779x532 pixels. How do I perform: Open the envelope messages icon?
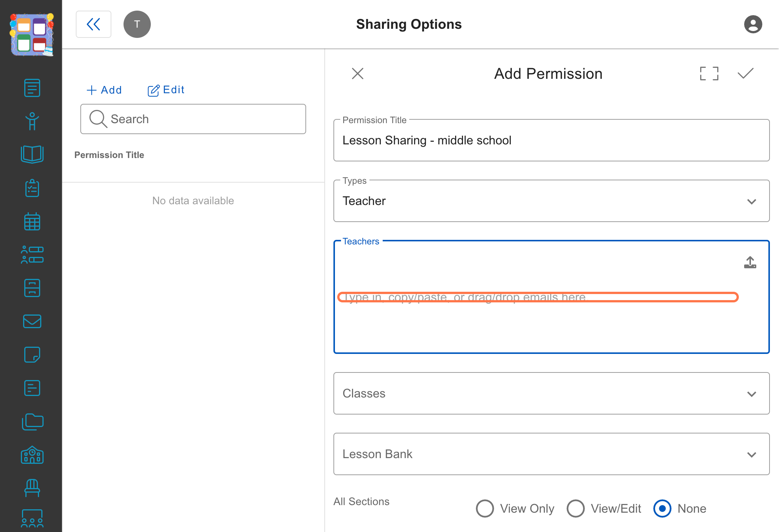click(x=32, y=321)
